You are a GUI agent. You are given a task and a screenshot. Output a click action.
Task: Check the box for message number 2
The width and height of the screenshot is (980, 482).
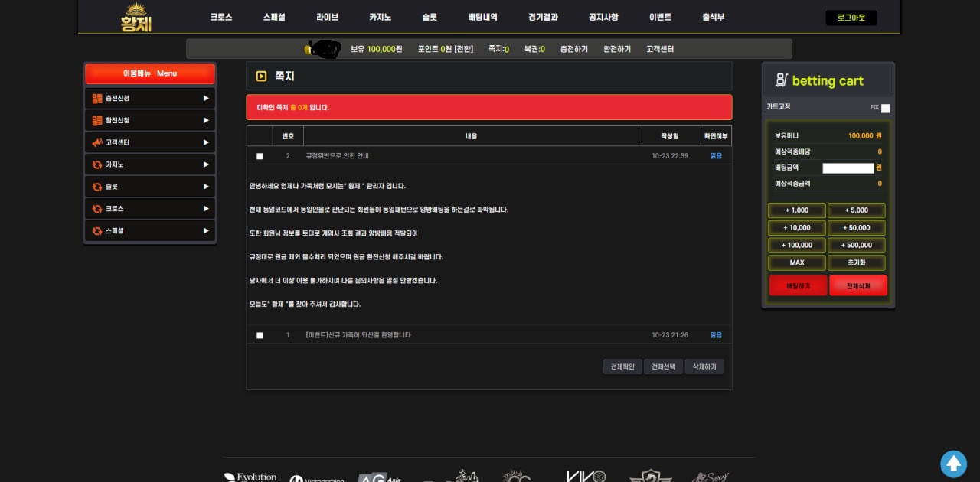coord(260,156)
